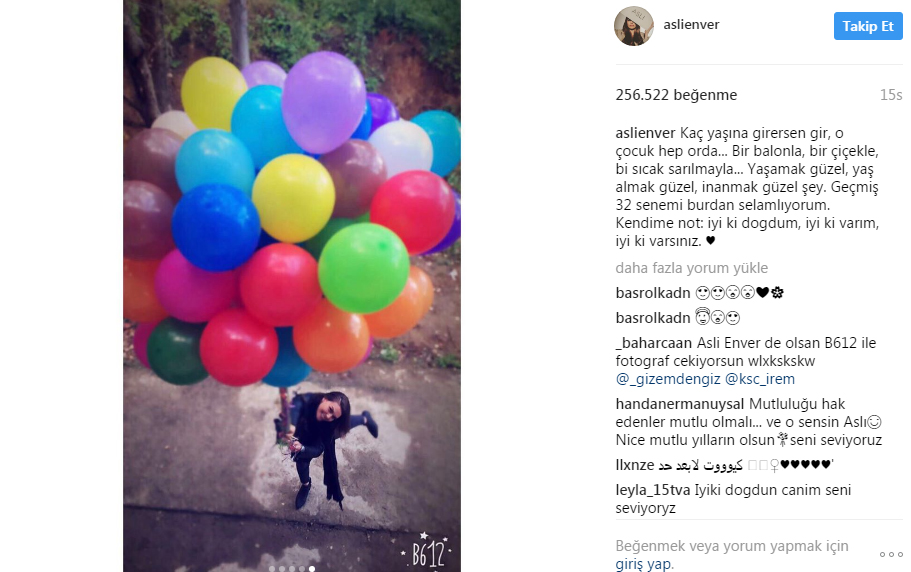Image resolution: width=911 pixels, height=572 pixels.
Task: Expand comments via daha fazla yorum yükle
Action: [691, 268]
